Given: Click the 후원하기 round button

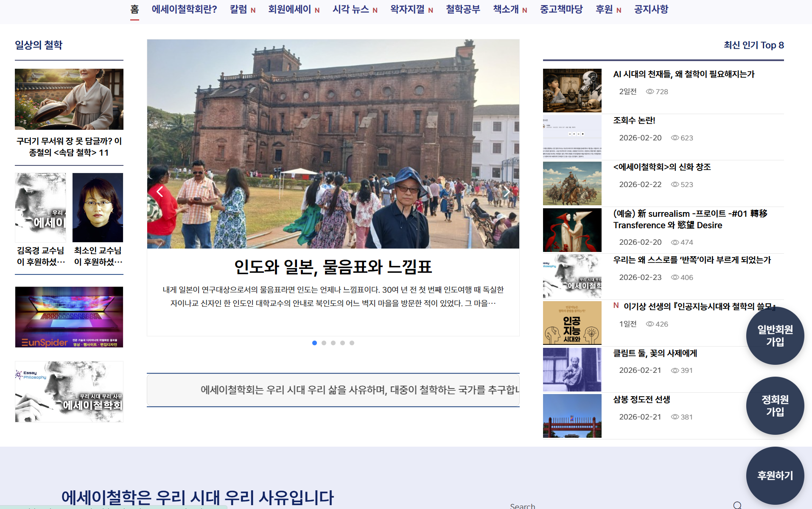Looking at the screenshot, I should [x=775, y=475].
